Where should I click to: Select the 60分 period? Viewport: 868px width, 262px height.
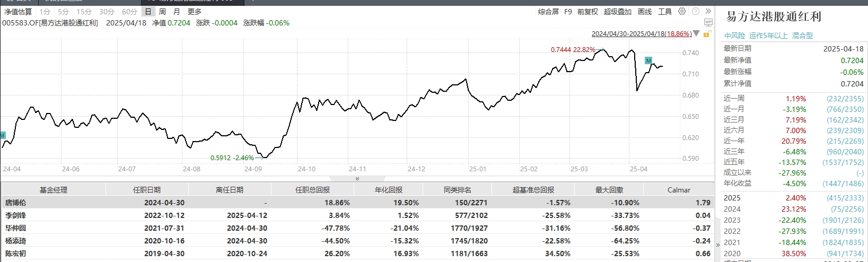point(129,12)
